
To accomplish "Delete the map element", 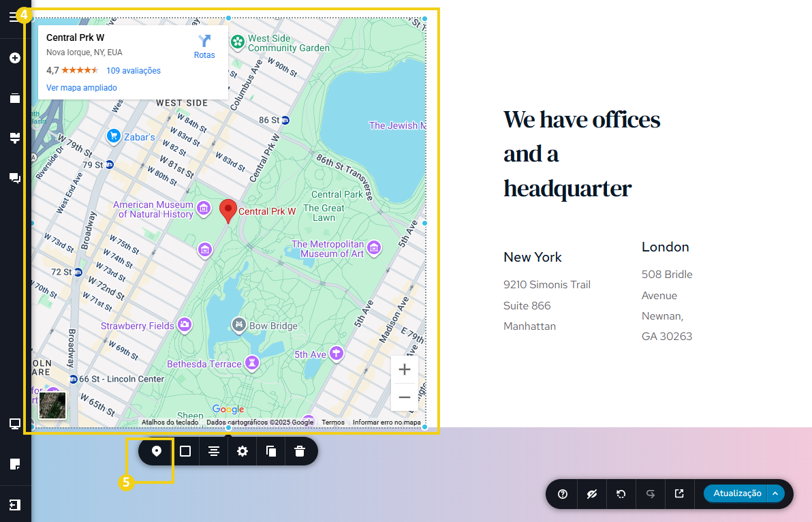I will click(x=300, y=451).
